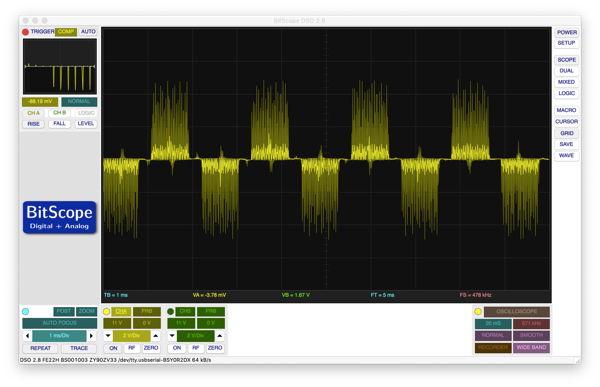Screen dimensions: 600x387
Task: Switch to the LOGIC mode
Action: point(566,93)
